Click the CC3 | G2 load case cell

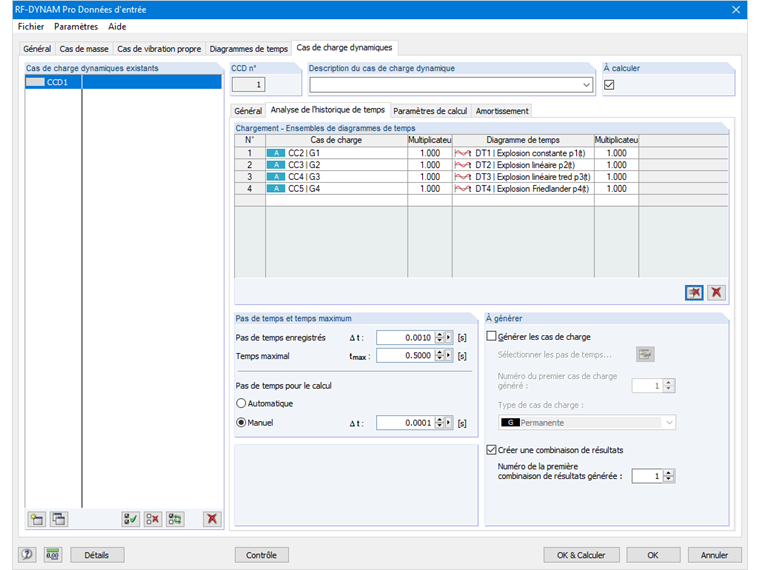point(336,165)
